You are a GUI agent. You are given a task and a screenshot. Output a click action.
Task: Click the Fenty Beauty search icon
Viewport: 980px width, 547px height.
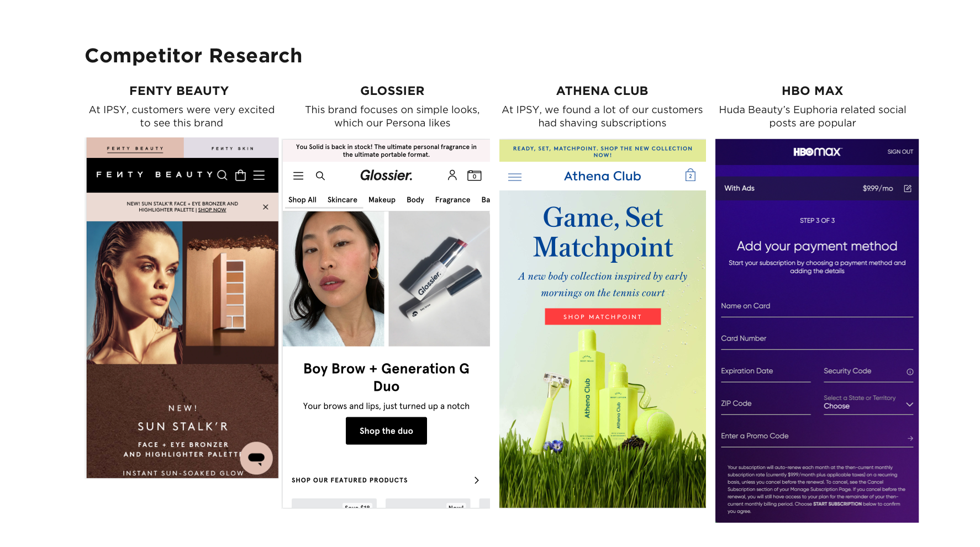[222, 175]
